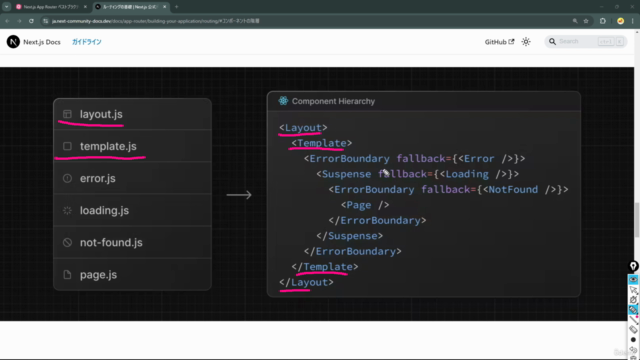The height and width of the screenshot is (360, 640).
Task: Select the eraser annotation tool
Action: [633, 329]
